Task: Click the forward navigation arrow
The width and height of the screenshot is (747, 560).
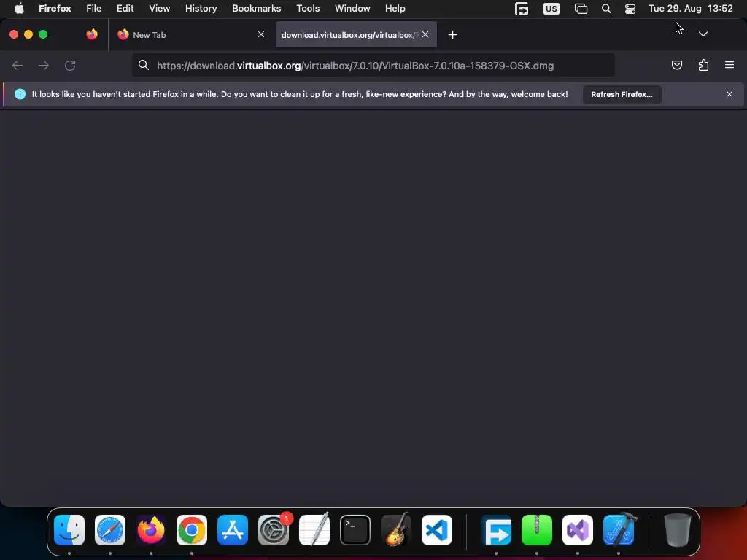Action: tap(44, 65)
